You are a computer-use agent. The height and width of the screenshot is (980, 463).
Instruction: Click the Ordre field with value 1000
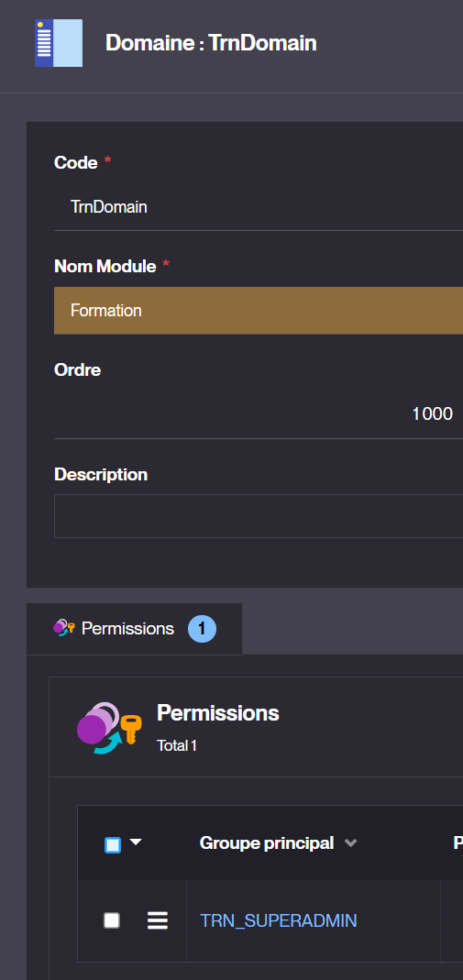pyautogui.click(x=259, y=413)
